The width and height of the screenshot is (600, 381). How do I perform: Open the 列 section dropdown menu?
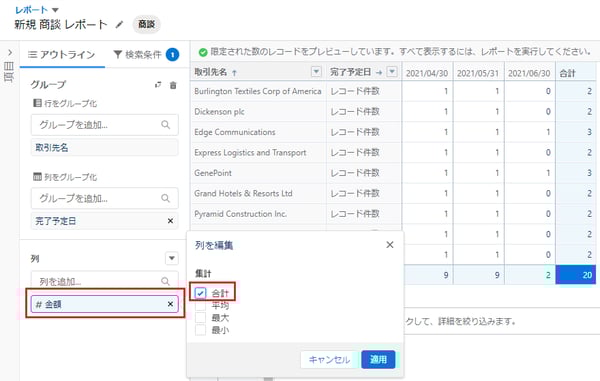click(172, 258)
